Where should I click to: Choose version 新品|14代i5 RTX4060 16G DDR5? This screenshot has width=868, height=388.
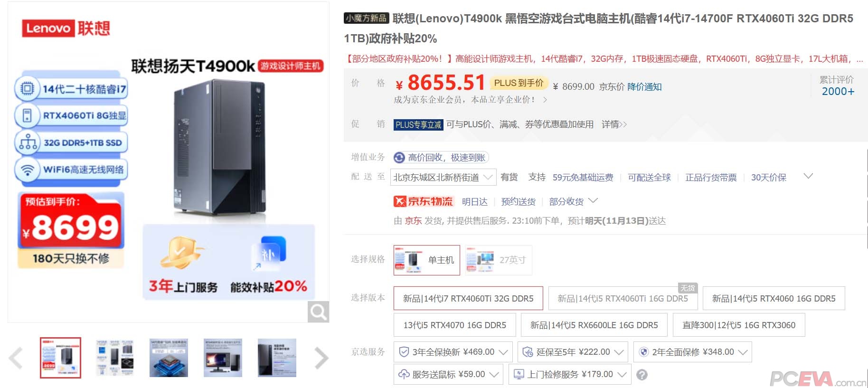coord(774,298)
